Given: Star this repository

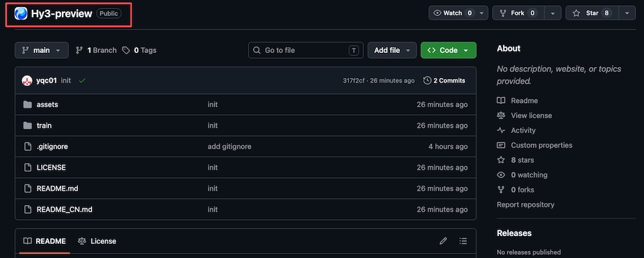Looking at the screenshot, I should pyautogui.click(x=592, y=13).
